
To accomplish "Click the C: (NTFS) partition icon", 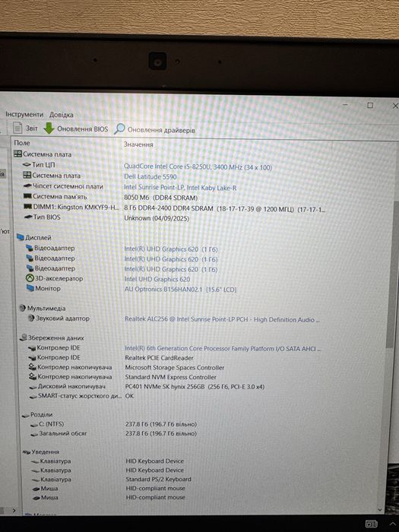I will [34, 424].
